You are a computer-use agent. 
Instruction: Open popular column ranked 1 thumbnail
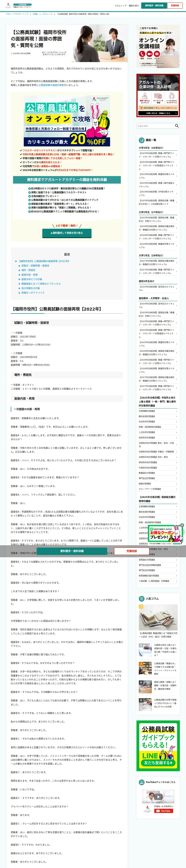pyautogui.click(x=158, y=617)
